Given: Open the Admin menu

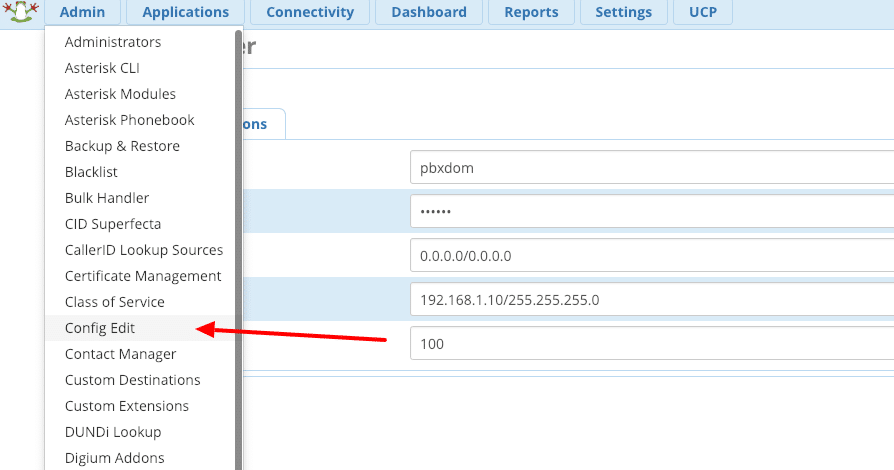Looking at the screenshot, I should pos(83,13).
